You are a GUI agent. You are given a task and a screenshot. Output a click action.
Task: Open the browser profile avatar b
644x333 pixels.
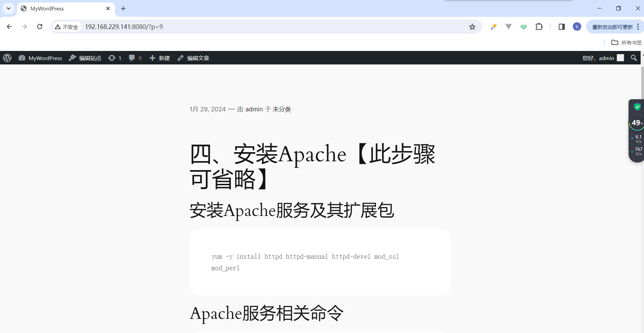point(577,27)
